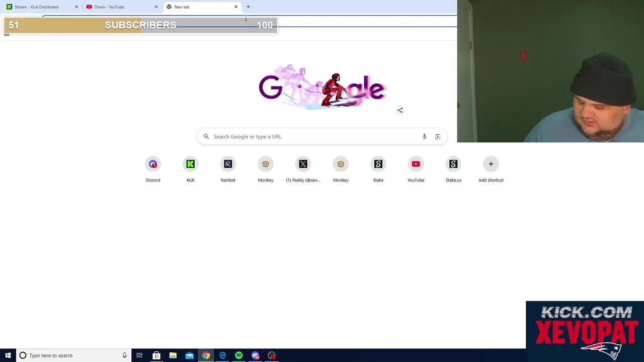
Task: Close the Kick Dashboard tab
Action: 76,7
